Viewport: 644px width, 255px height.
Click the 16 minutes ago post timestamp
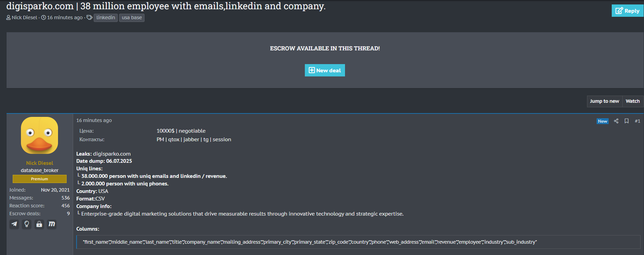[x=94, y=120]
